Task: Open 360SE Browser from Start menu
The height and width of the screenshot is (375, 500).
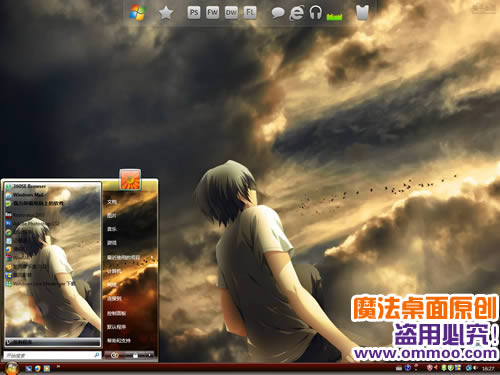Action: 26,186
